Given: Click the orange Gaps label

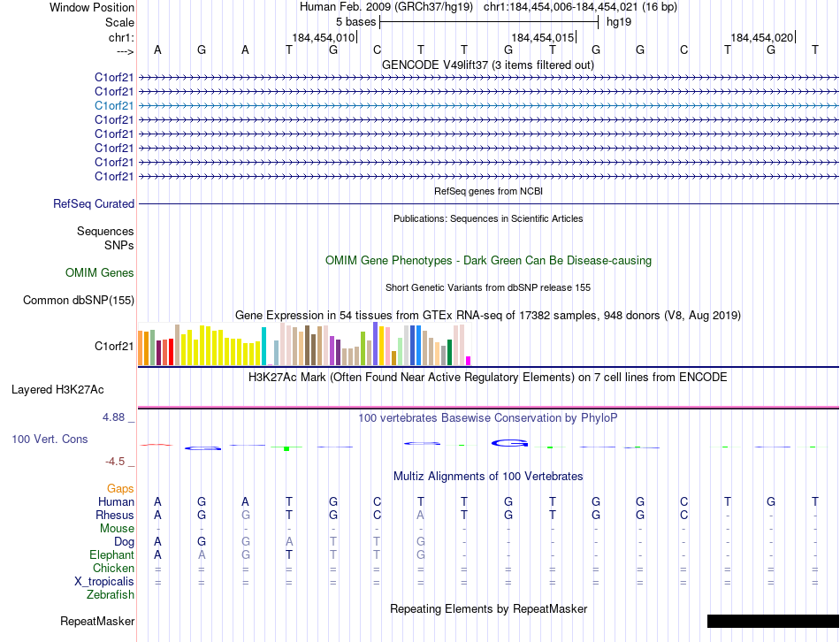Looking at the screenshot, I should pos(120,488).
